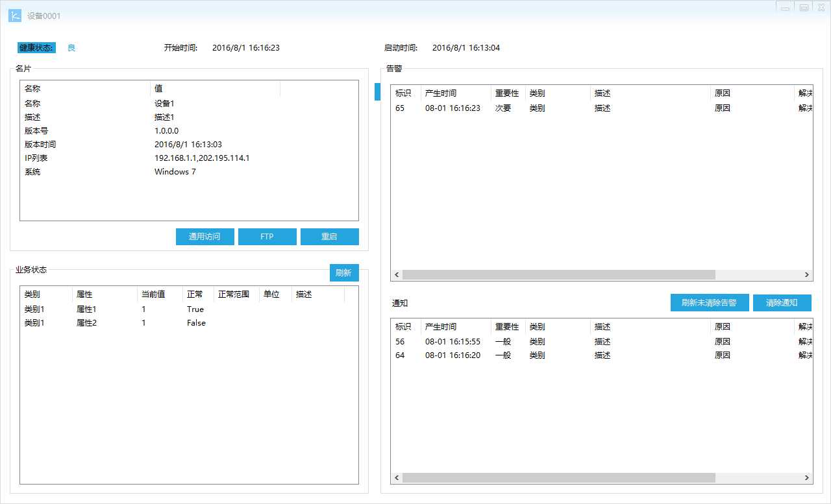
Task: Click 标识 header in notification table
Action: (x=406, y=327)
